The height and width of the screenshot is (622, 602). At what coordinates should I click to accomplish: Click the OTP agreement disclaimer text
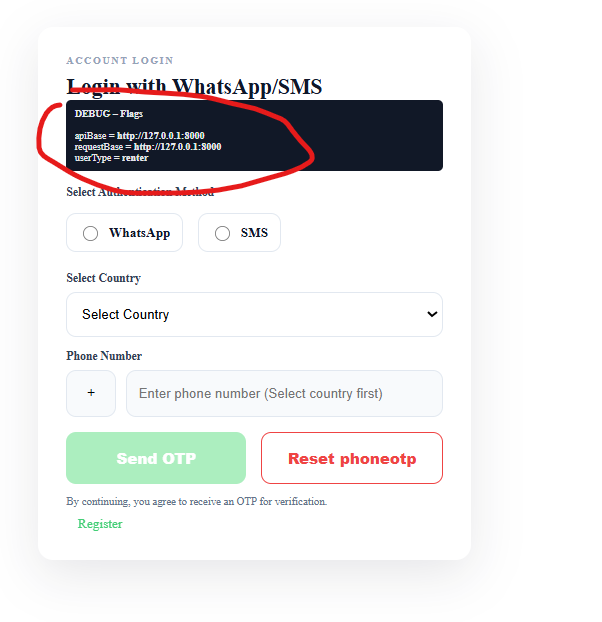(x=196, y=501)
